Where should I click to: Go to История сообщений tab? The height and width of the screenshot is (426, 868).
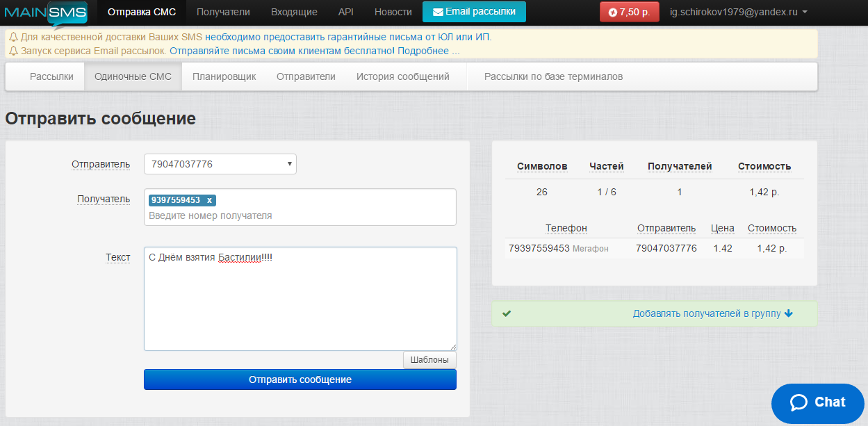click(402, 76)
